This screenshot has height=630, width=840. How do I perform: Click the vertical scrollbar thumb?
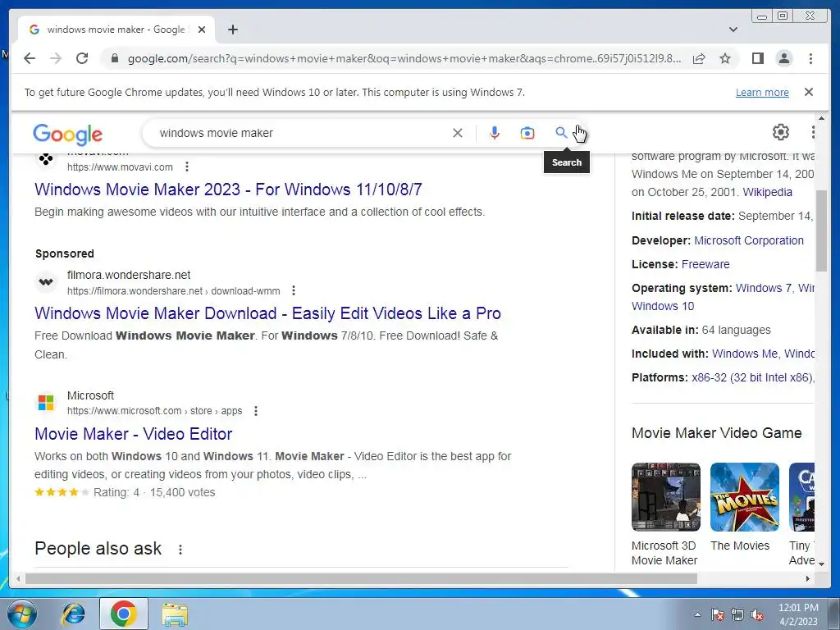(822, 231)
